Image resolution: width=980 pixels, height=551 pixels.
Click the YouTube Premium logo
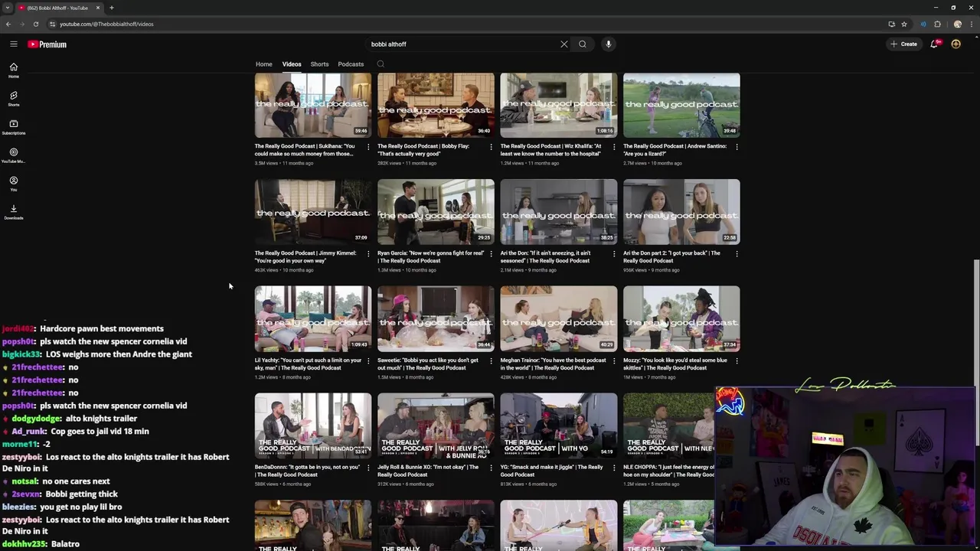47,44
